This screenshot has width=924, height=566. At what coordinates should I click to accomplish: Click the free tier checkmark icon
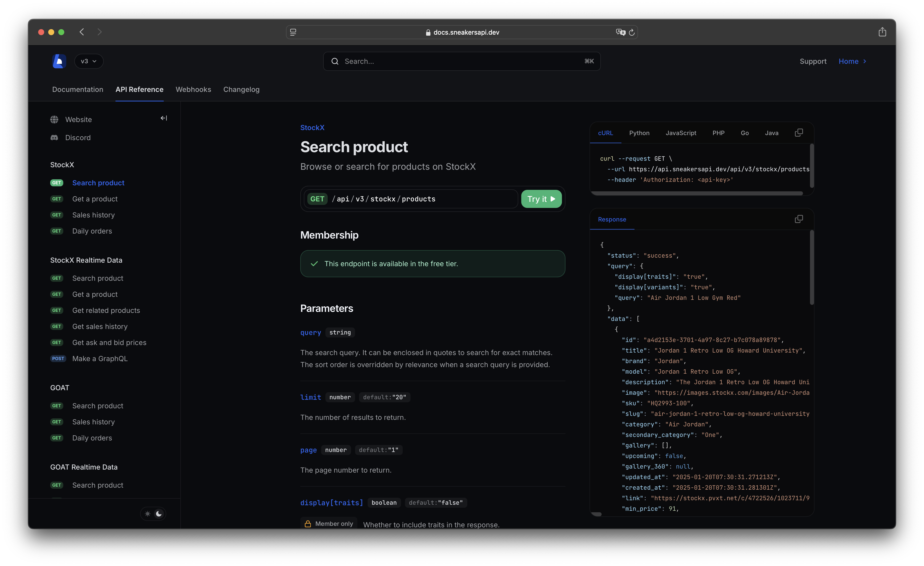pyautogui.click(x=314, y=264)
